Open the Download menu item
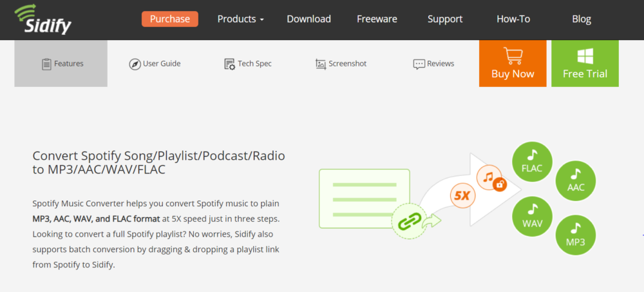The image size is (644, 292). (309, 19)
